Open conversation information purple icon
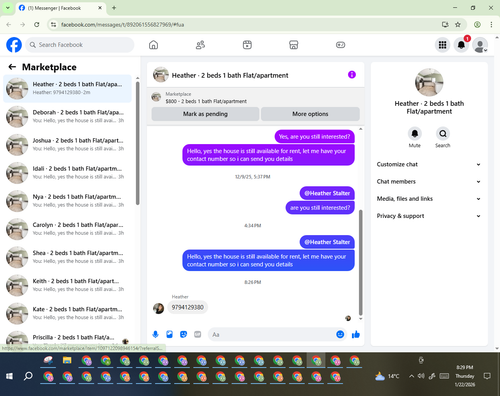The image size is (500, 396). click(x=352, y=75)
